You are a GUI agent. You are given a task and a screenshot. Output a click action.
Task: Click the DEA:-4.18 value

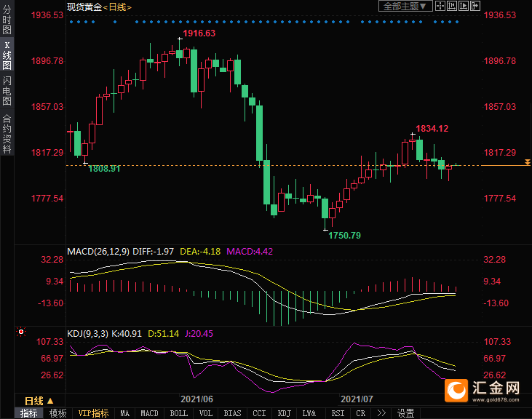pyautogui.click(x=200, y=252)
